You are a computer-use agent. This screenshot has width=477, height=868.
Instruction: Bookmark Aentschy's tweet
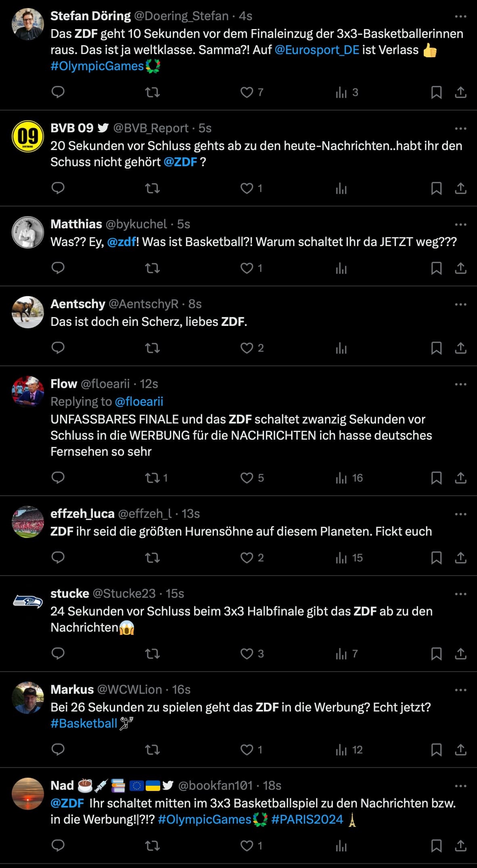436,348
